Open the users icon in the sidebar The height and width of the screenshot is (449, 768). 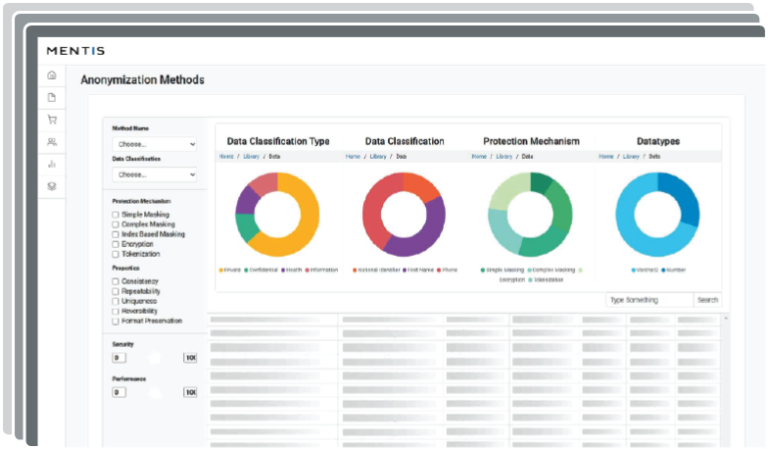[x=52, y=141]
